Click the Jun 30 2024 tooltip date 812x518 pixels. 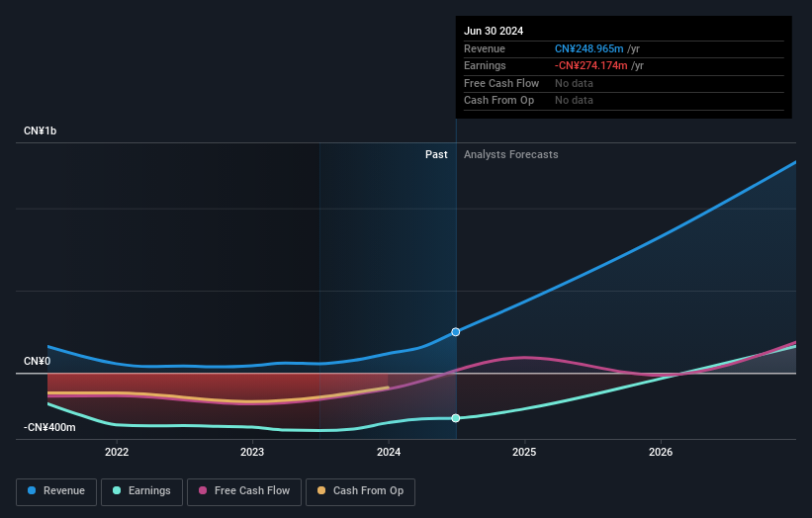tap(494, 31)
